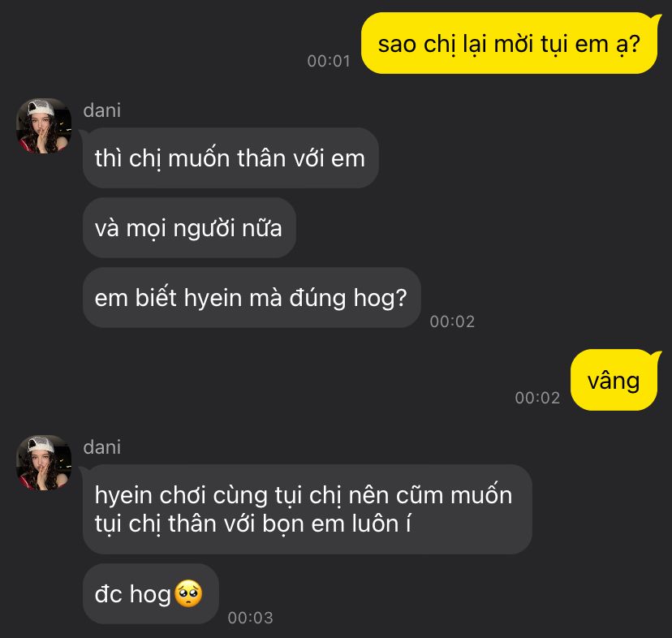
Task: Tap the 00:02 timestamp beside 'vâng'
Action: tap(537, 398)
